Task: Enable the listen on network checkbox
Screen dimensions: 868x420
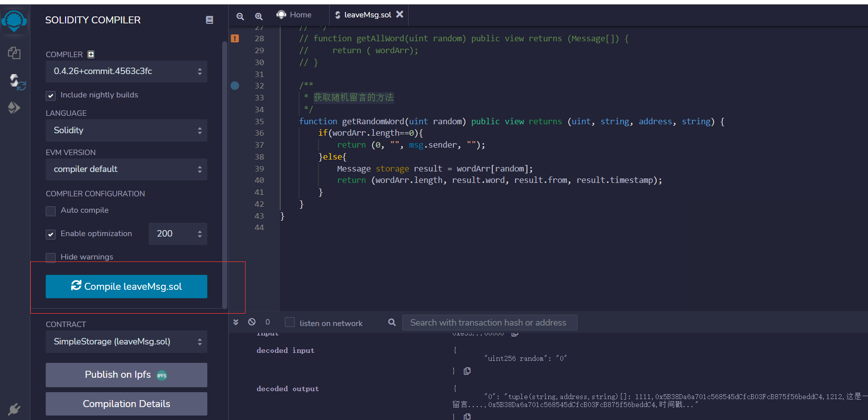Action: [x=290, y=322]
